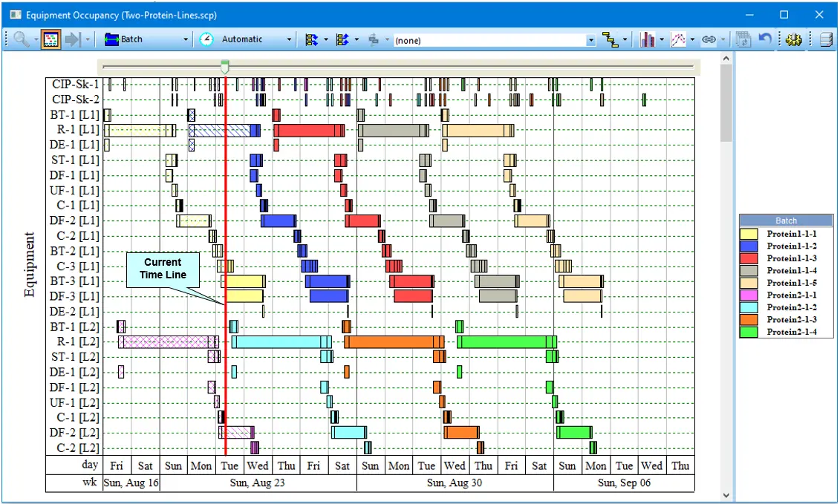Click the 'Sun, Sep 06' week label
The image size is (840, 504).
(624, 482)
